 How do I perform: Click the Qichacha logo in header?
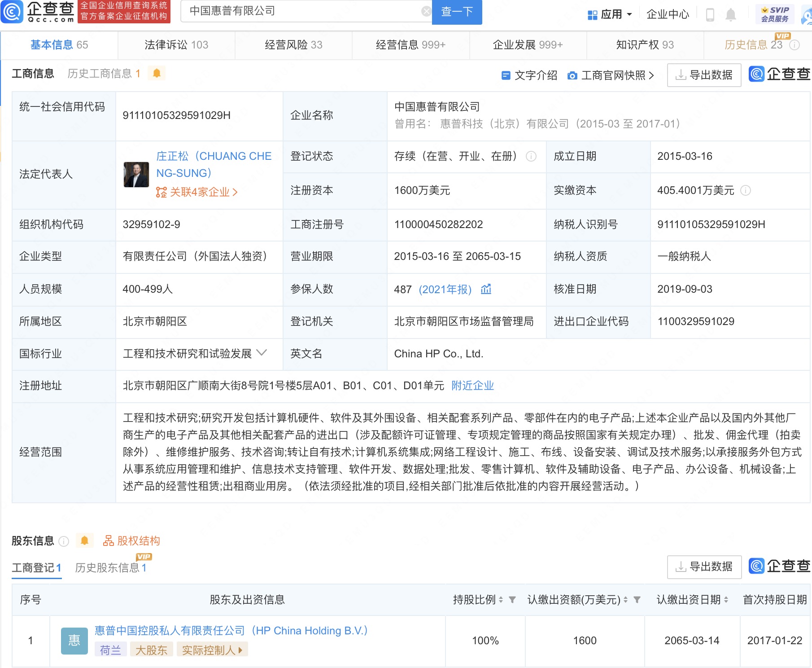tap(38, 12)
